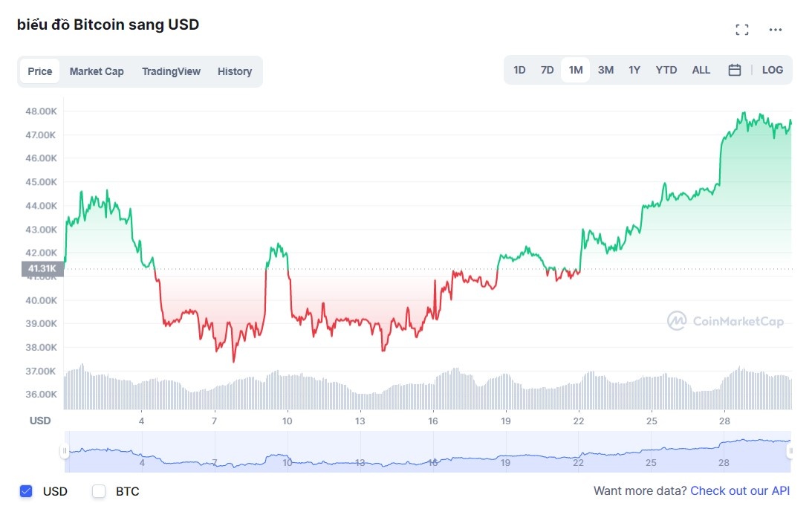Select the Price view option
This screenshot has height=509, width=812.
pyautogui.click(x=39, y=71)
